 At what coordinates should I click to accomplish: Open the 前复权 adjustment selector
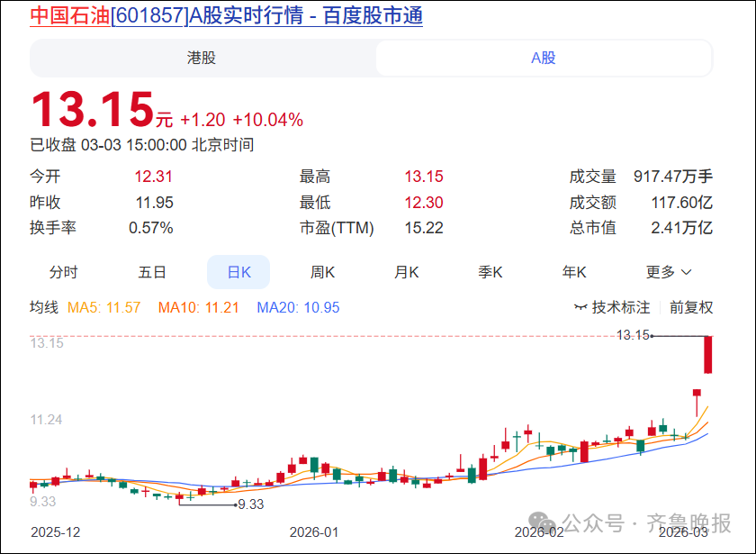pos(691,308)
